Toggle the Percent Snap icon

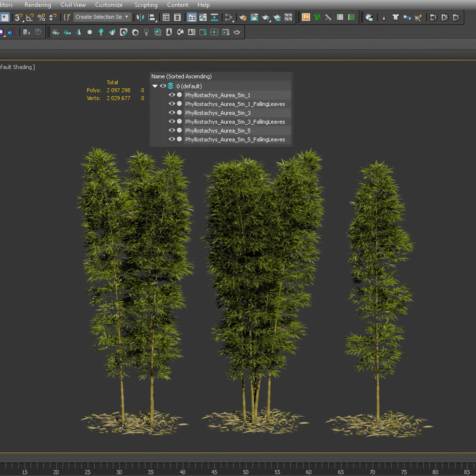pyautogui.click(x=41, y=17)
